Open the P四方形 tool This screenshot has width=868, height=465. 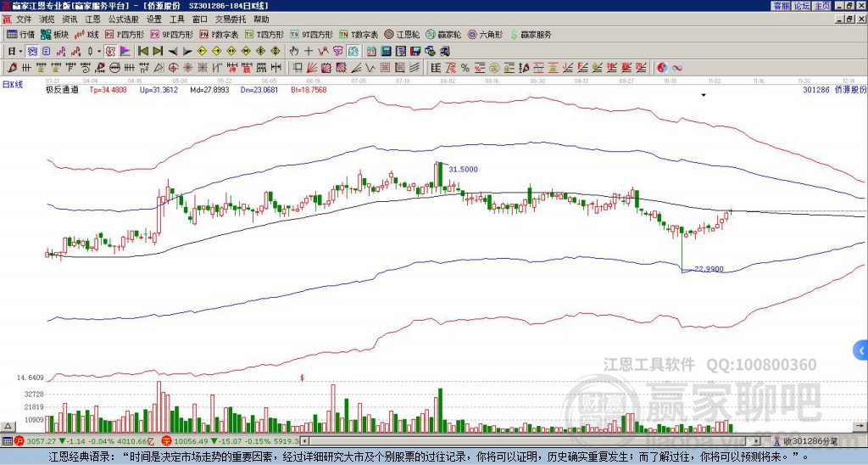pyautogui.click(x=125, y=34)
